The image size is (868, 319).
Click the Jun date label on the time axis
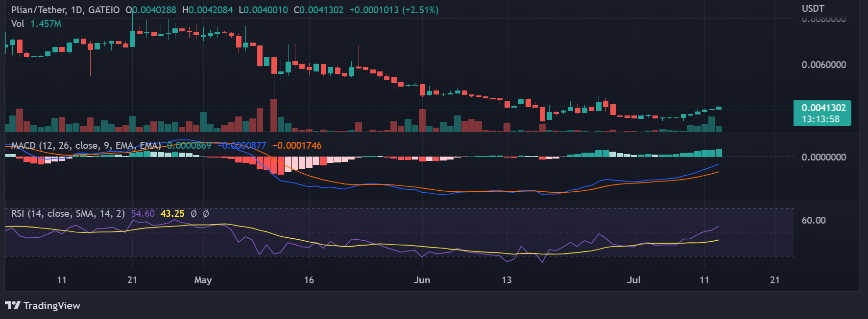tap(422, 280)
